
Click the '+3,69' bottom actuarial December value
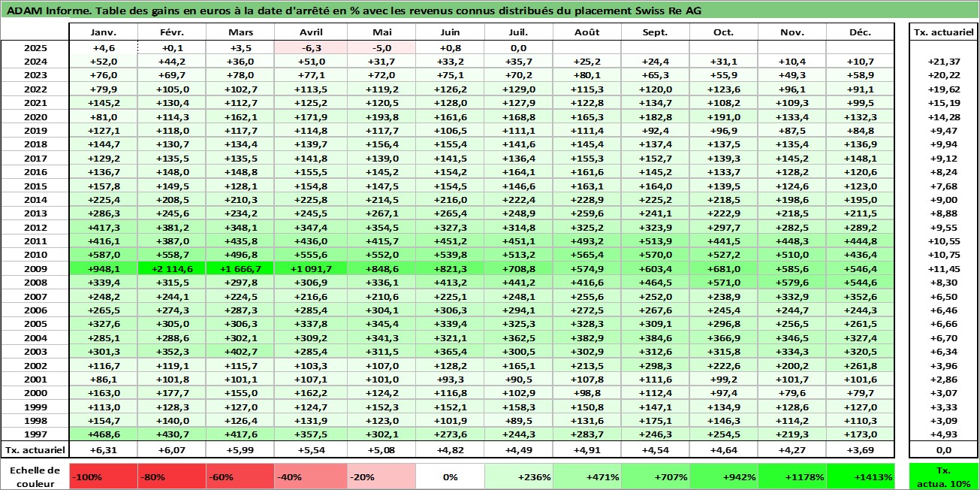(861, 449)
